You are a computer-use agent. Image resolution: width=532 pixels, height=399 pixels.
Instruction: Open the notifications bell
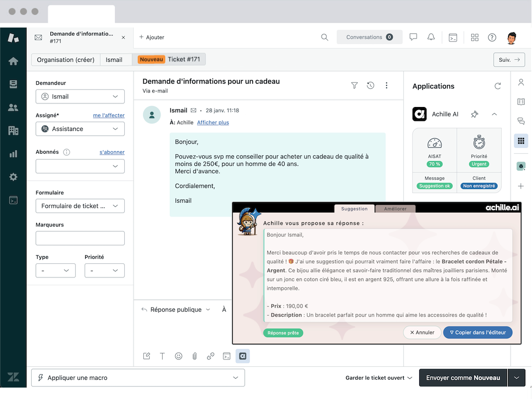click(x=431, y=37)
